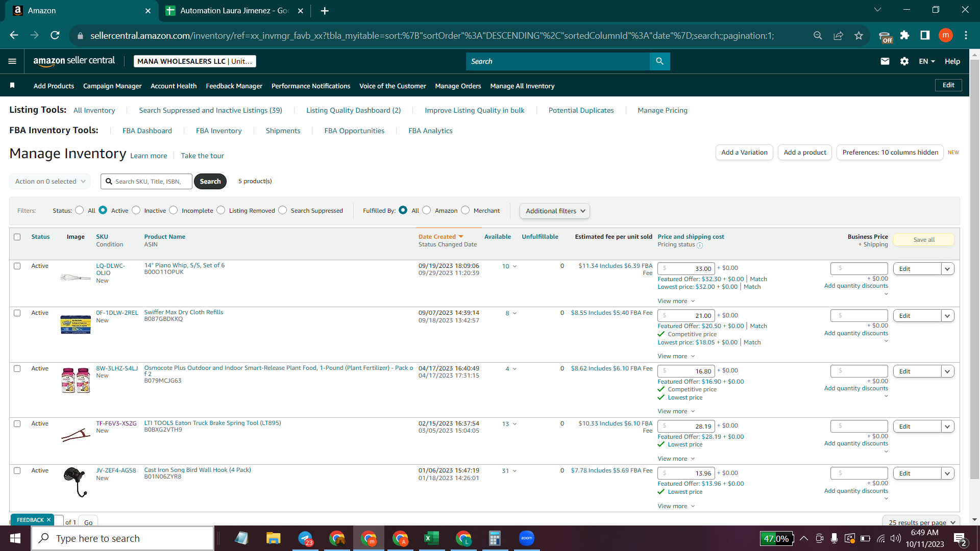This screenshot has width=980, height=551.
Task: Open the FBA Dashboard tool link
Action: (x=147, y=131)
